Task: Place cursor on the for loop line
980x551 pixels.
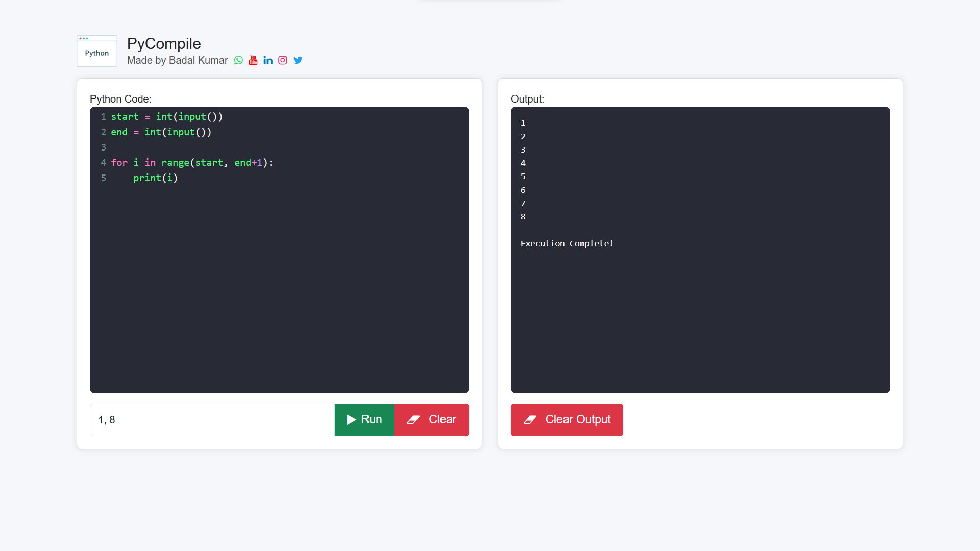Action: coord(192,163)
